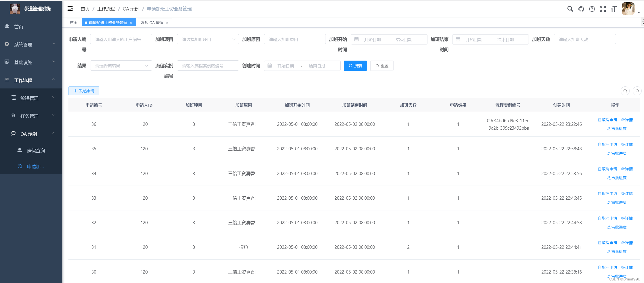Open the font size setting icon
Viewport: 644px width, 283px height.
(613, 9)
